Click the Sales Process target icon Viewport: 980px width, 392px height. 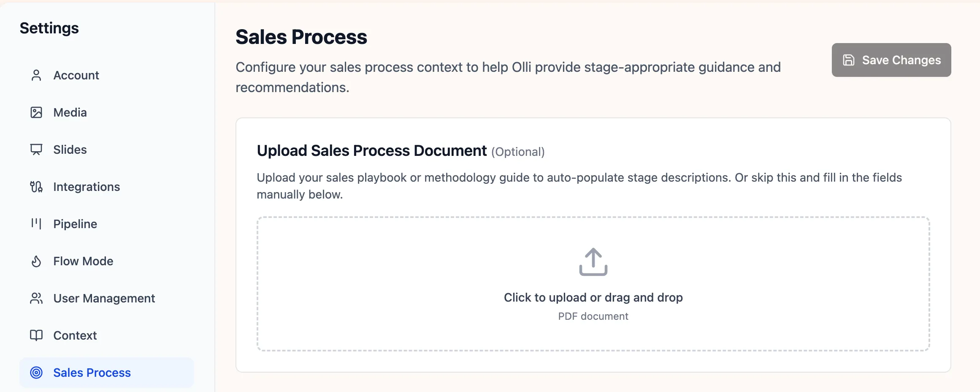click(36, 373)
